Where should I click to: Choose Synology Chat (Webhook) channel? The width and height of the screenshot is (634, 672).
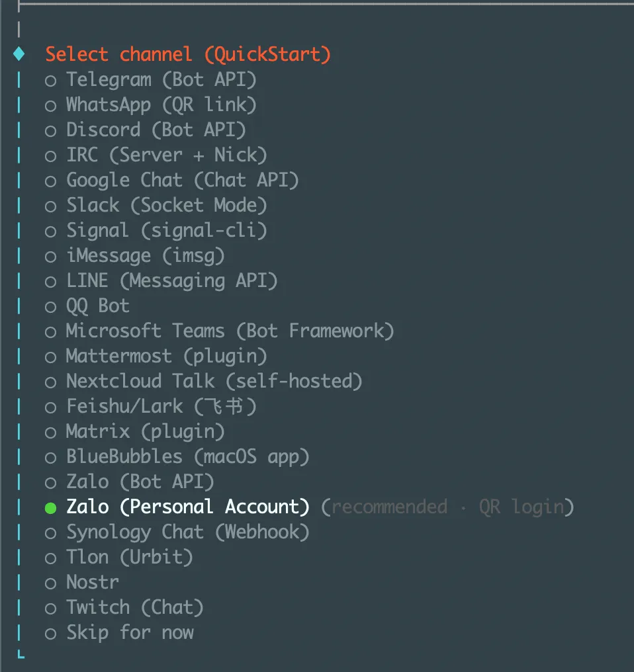click(x=51, y=533)
